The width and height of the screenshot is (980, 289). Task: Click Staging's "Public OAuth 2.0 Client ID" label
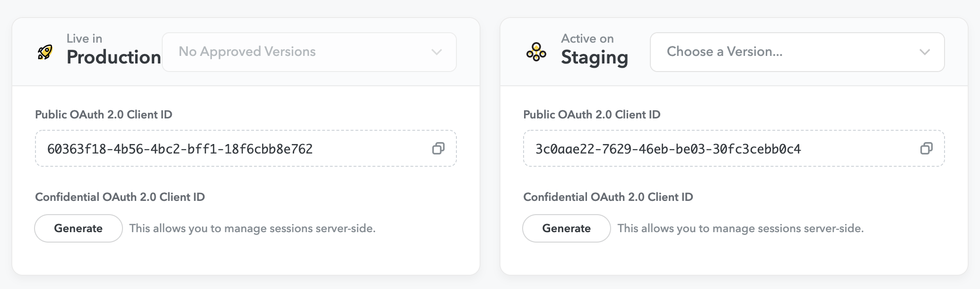[592, 115]
